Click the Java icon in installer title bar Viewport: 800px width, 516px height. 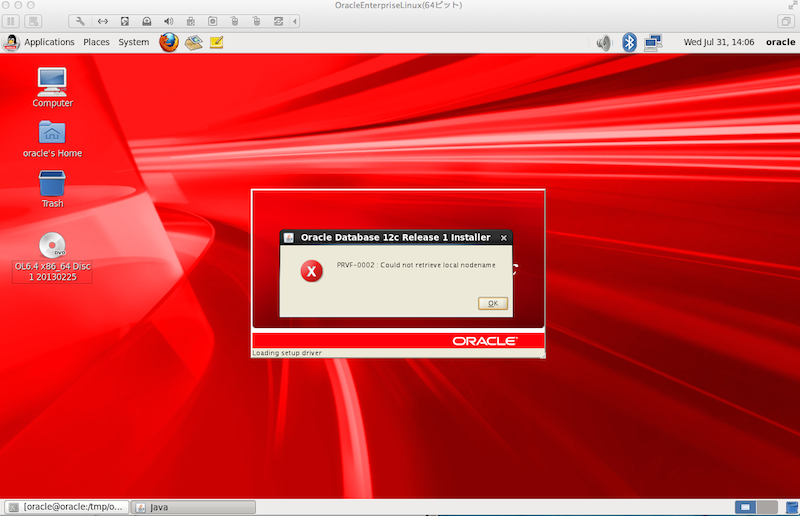(x=289, y=237)
